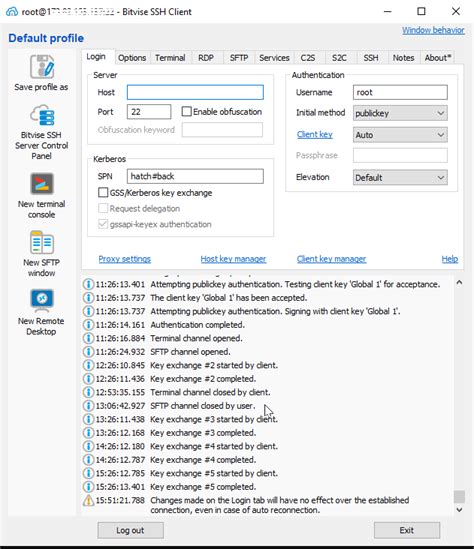Click the Username field
474x549 pixels.
pyautogui.click(x=400, y=92)
